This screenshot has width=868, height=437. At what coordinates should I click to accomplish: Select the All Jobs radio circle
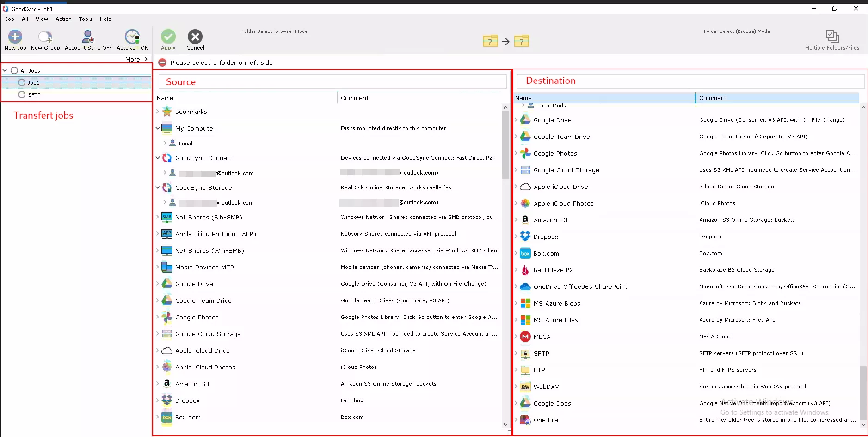[x=14, y=70]
